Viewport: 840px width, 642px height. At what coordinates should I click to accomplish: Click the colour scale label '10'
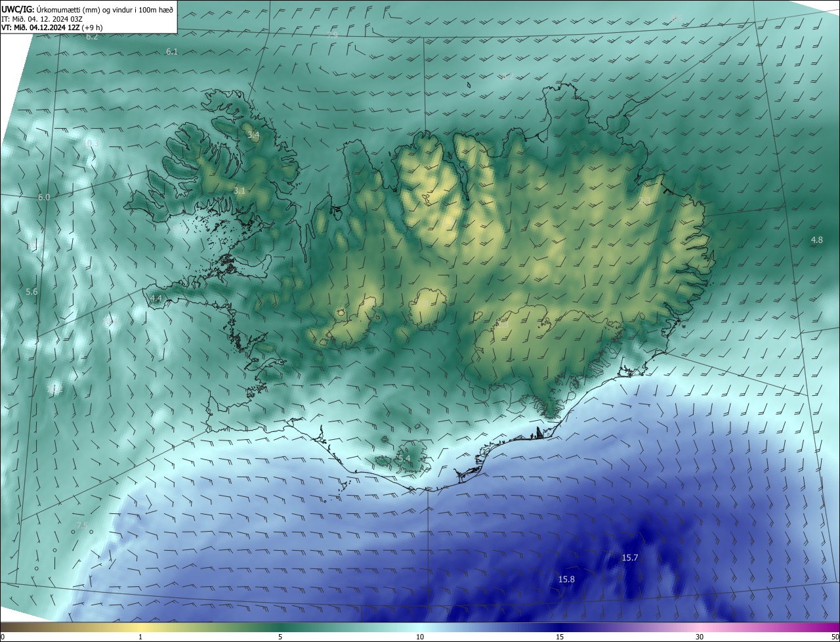click(420, 637)
